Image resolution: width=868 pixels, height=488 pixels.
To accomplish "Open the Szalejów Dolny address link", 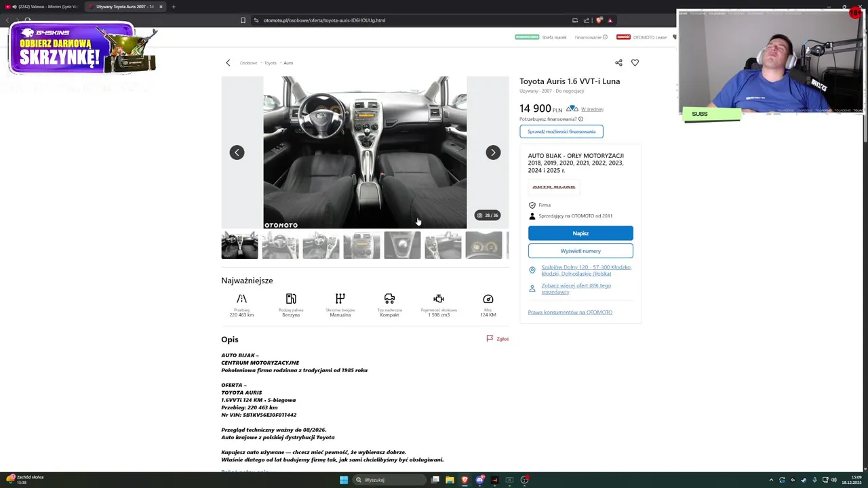I will (586, 270).
